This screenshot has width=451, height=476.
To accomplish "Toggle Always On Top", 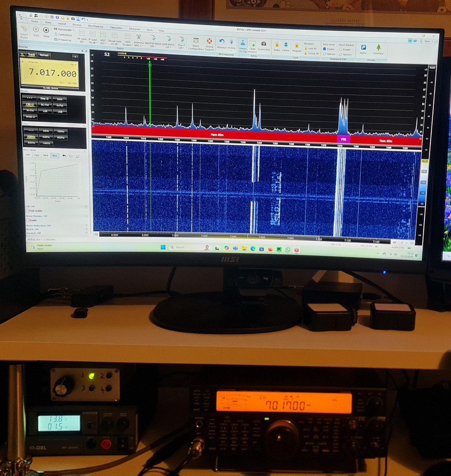I will click(243, 46).
